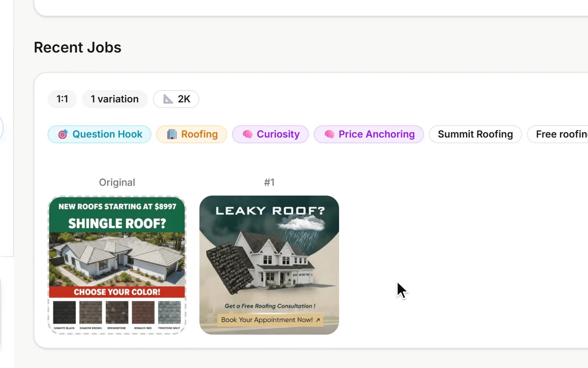
Task: Click the 2K resolution badge
Action: click(176, 99)
